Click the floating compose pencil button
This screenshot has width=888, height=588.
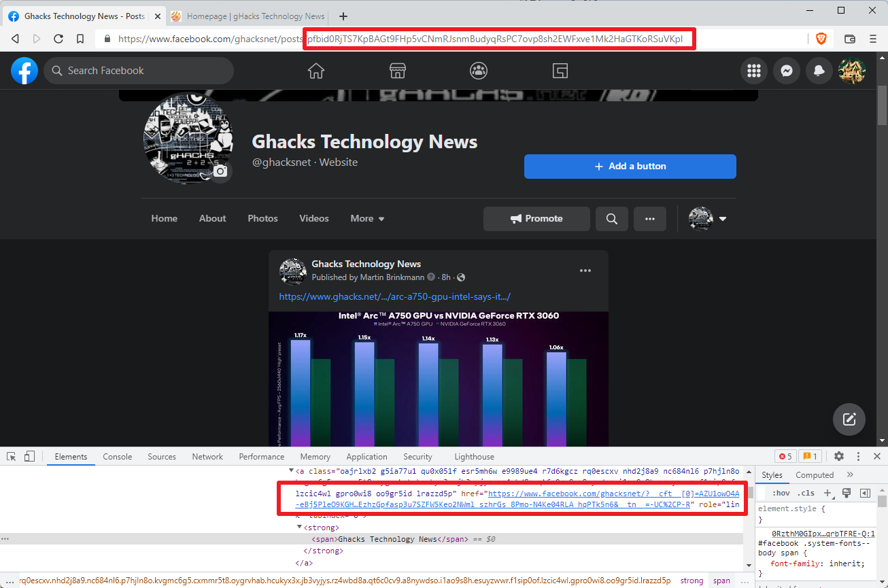click(849, 419)
